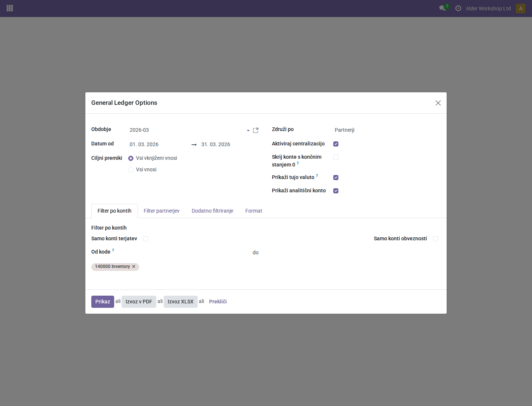Toggle Prikaži tujo valuto checkbox

pos(336,178)
